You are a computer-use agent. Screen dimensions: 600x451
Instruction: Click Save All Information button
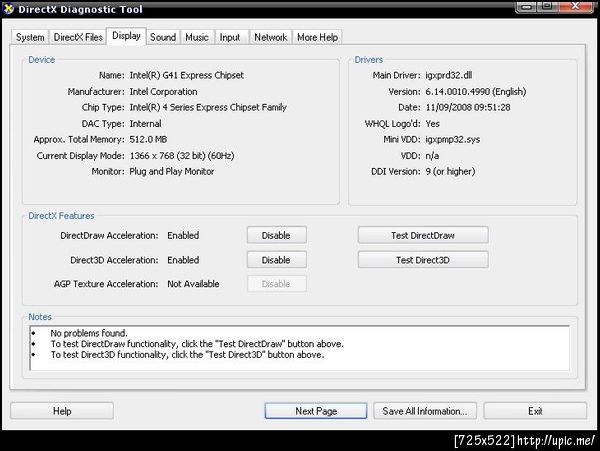[425, 411]
